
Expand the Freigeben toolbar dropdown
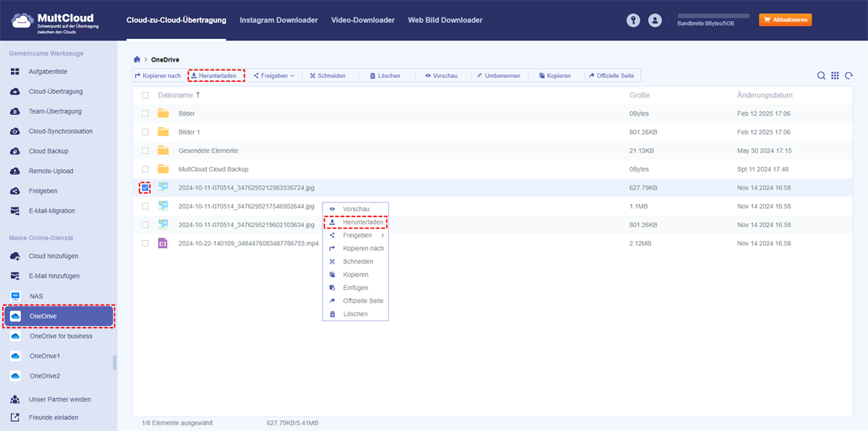(274, 76)
